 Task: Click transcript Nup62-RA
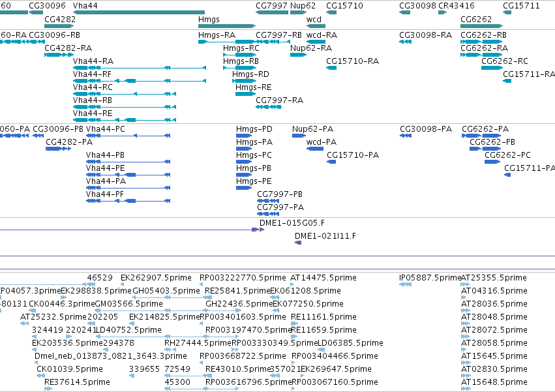coord(299,55)
